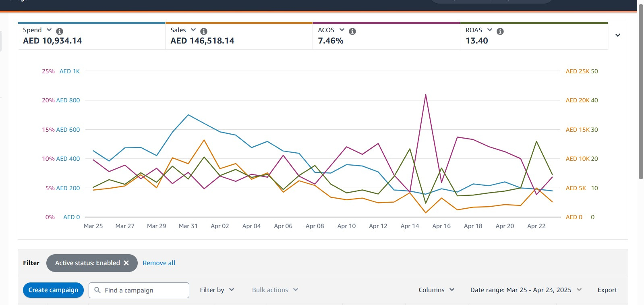Click the 7.46% ACOS value
Image resolution: width=644 pixels, height=305 pixels.
[x=331, y=41]
